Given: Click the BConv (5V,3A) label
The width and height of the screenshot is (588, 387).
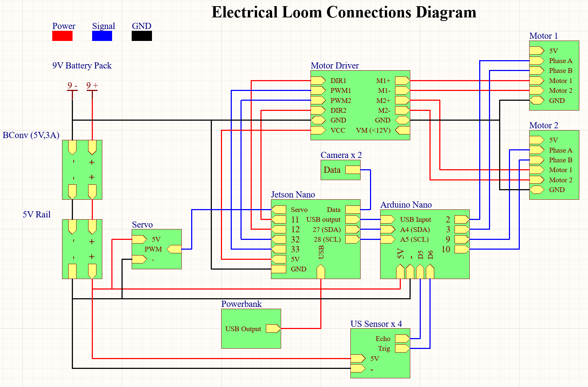Looking at the screenshot, I should click(x=31, y=135).
